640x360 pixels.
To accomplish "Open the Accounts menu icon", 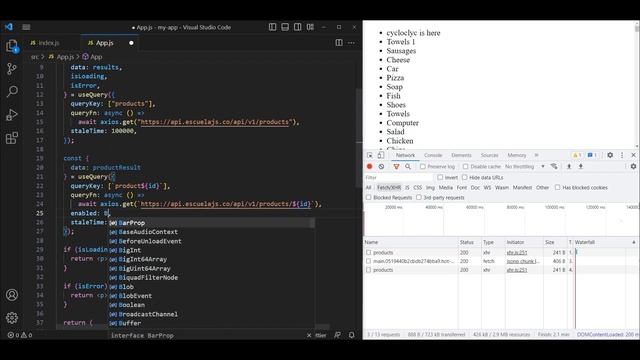I will point(12,295).
